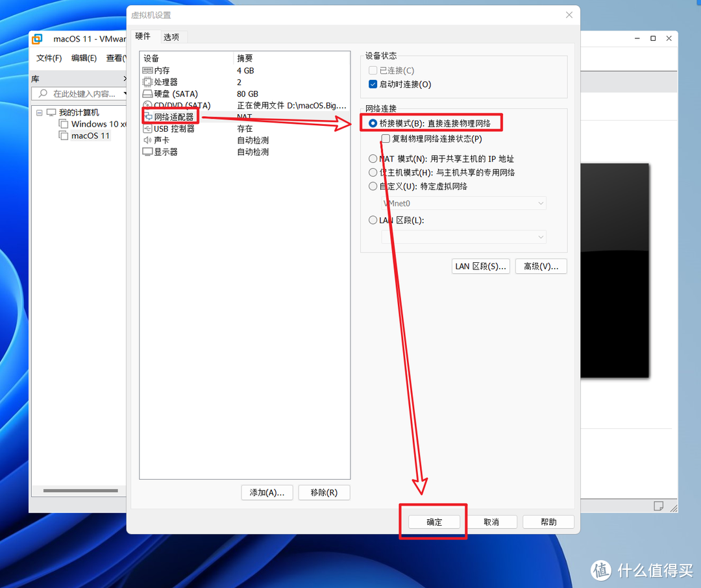
Task: Close the library (库) panel
Action: click(125, 79)
